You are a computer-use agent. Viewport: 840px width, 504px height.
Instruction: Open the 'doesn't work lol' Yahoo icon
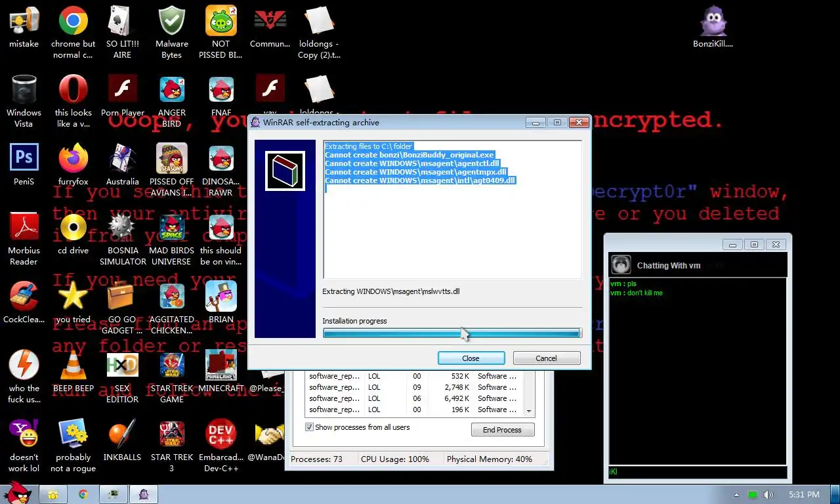pyautogui.click(x=24, y=446)
